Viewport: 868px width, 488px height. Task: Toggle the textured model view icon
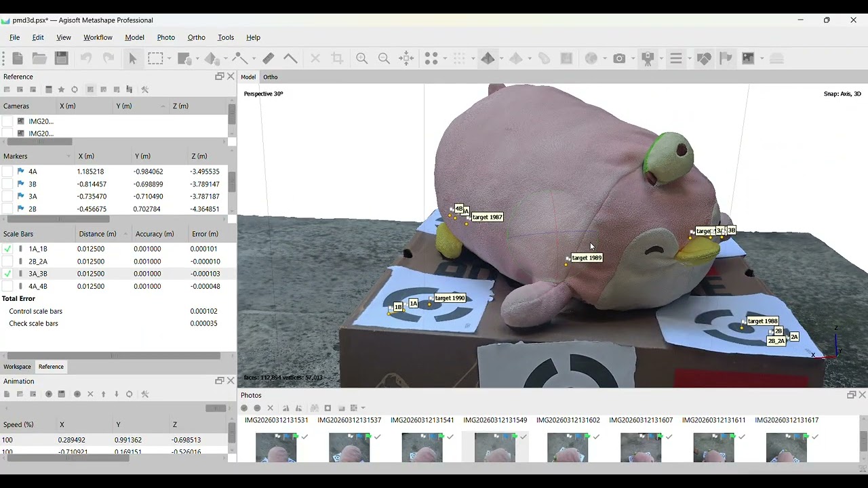[488, 58]
